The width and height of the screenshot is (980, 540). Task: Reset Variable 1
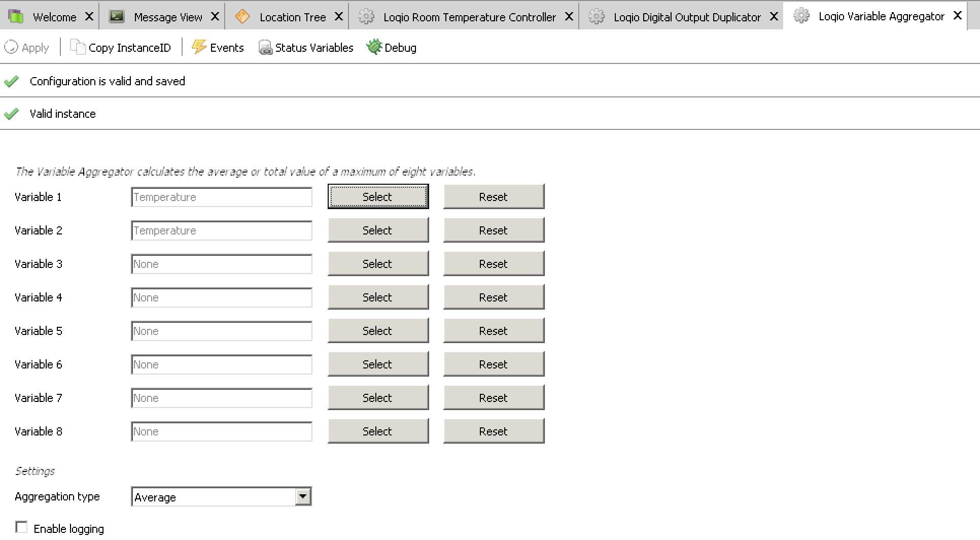494,196
